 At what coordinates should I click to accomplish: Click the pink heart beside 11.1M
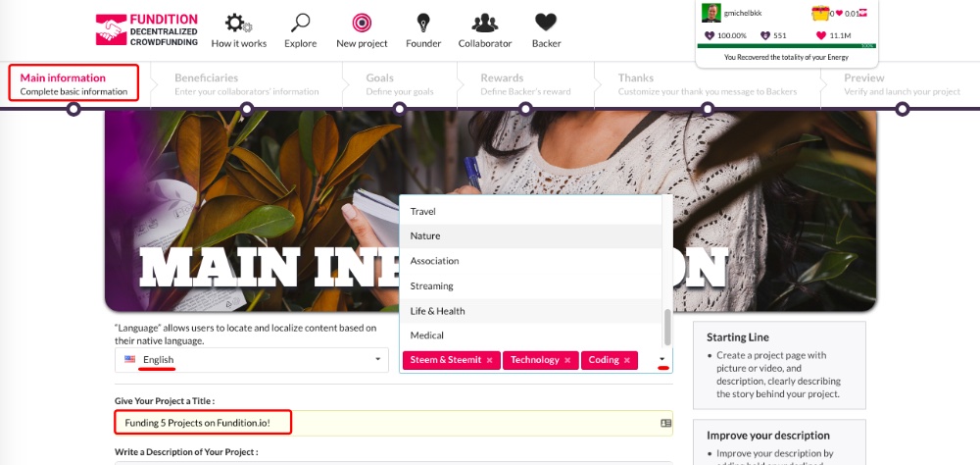point(821,35)
